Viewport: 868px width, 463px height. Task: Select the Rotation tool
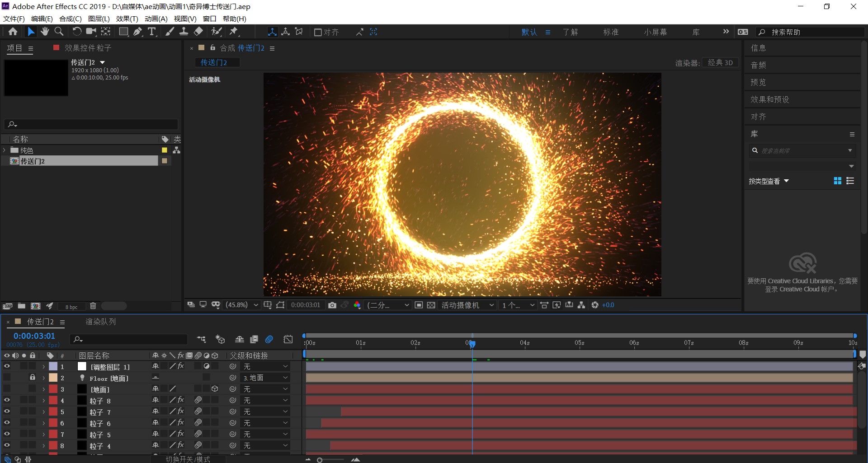[x=77, y=32]
